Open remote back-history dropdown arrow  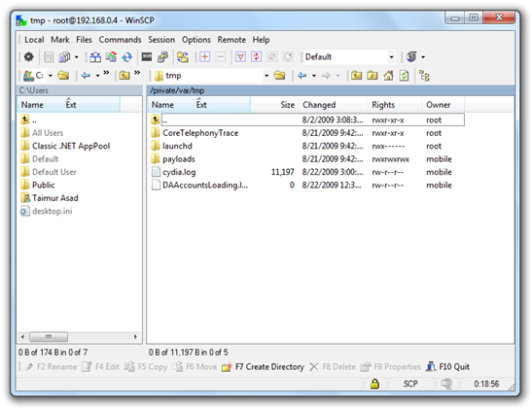pyautogui.click(x=314, y=75)
